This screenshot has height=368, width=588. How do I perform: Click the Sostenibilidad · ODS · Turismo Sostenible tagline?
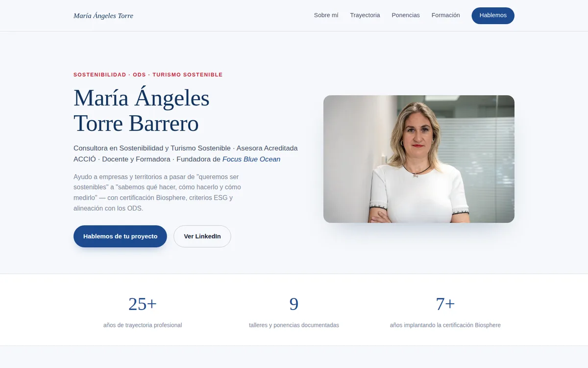click(148, 75)
